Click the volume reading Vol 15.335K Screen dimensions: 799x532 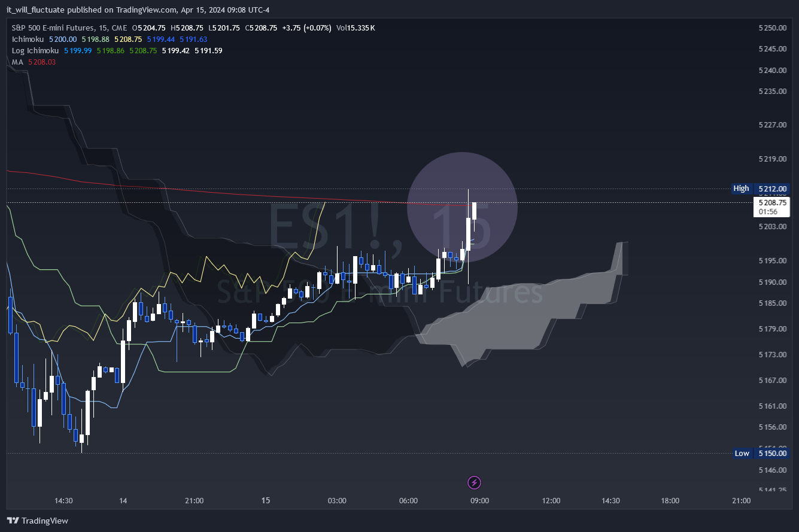coord(356,28)
